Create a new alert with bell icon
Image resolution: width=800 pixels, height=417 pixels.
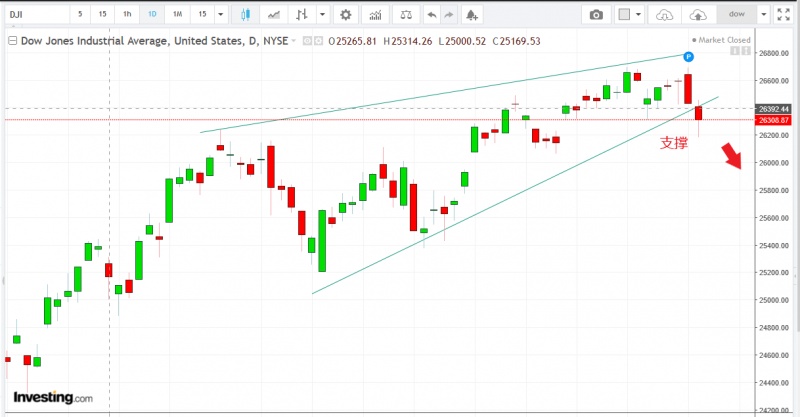472,15
